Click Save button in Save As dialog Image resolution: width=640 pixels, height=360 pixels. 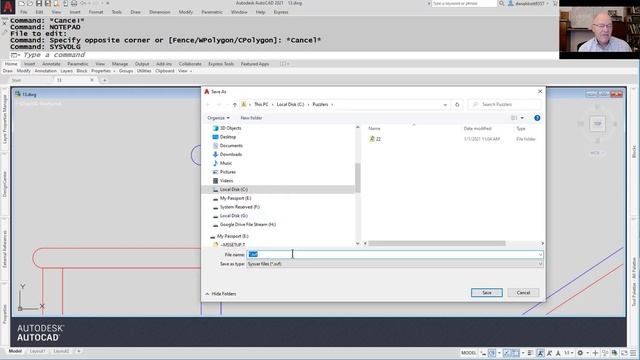click(x=487, y=293)
